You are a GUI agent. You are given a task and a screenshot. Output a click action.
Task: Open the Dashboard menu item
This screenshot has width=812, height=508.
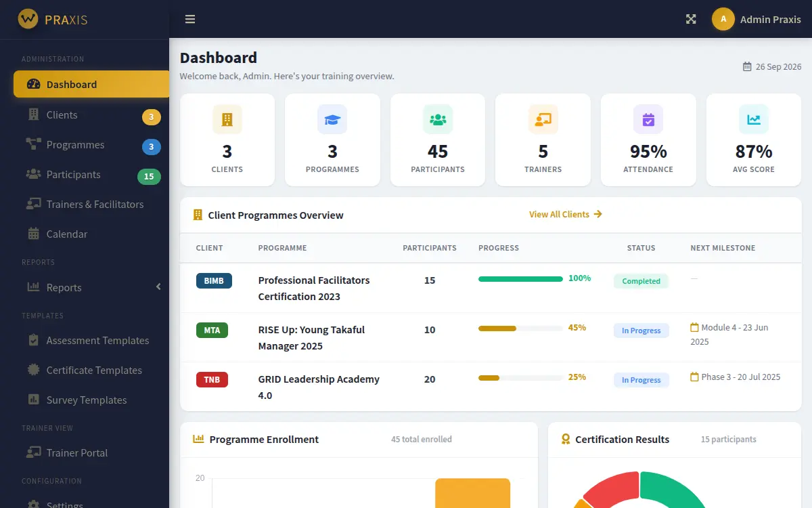coord(91,85)
